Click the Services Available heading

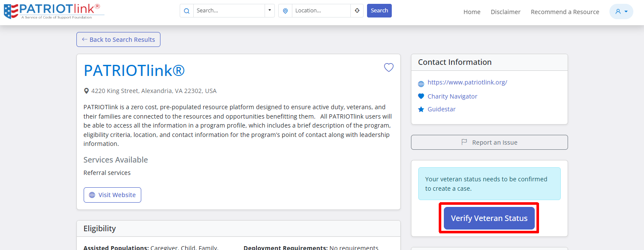[x=116, y=160]
